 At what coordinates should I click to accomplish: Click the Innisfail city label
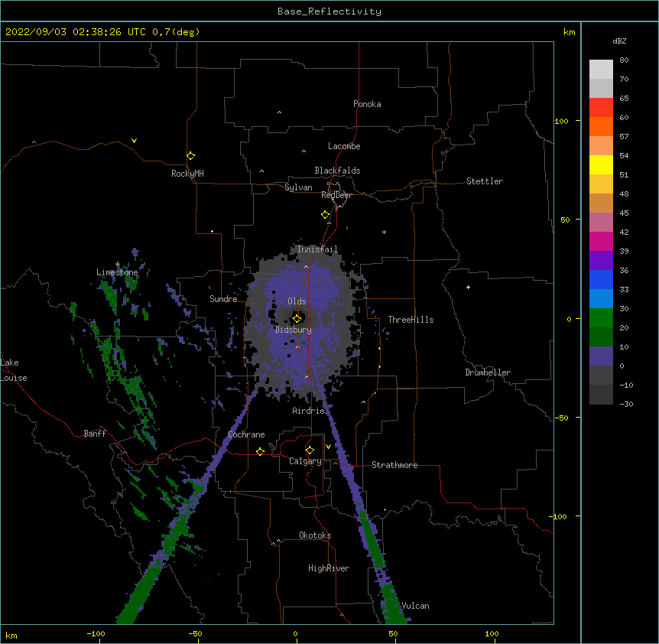coord(317,249)
